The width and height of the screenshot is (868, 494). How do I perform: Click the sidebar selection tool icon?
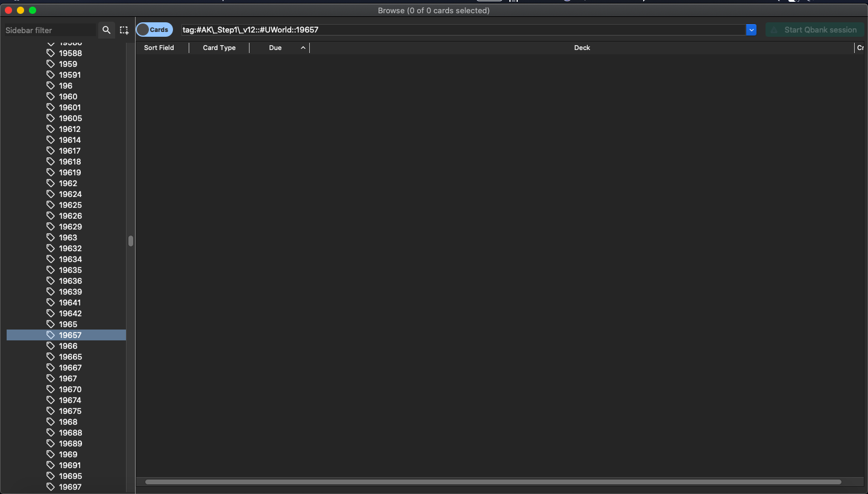point(124,30)
